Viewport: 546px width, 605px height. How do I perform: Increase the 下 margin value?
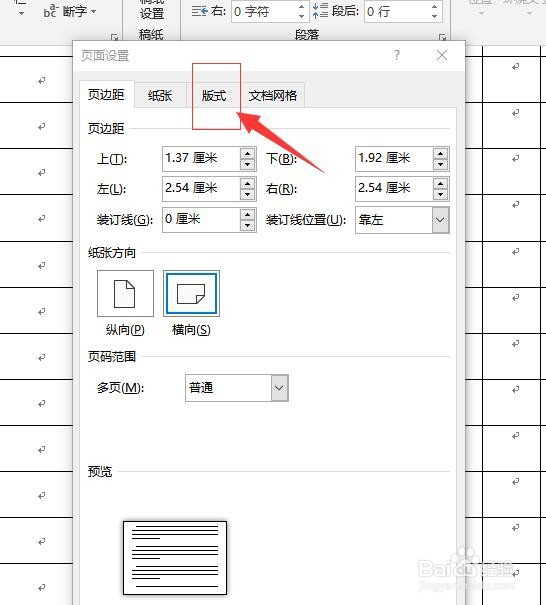(440, 153)
